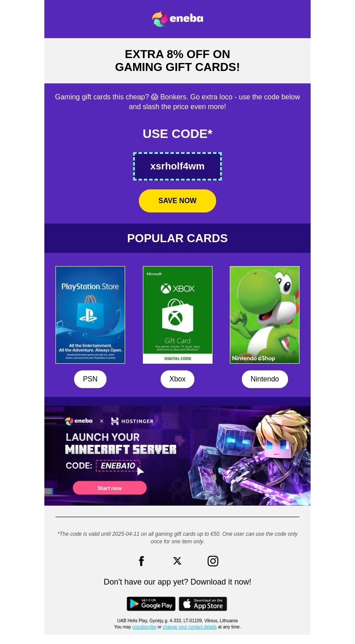This screenshot has width=355, height=644.
Task: Visit the Instagram icon link
Action: point(213,561)
